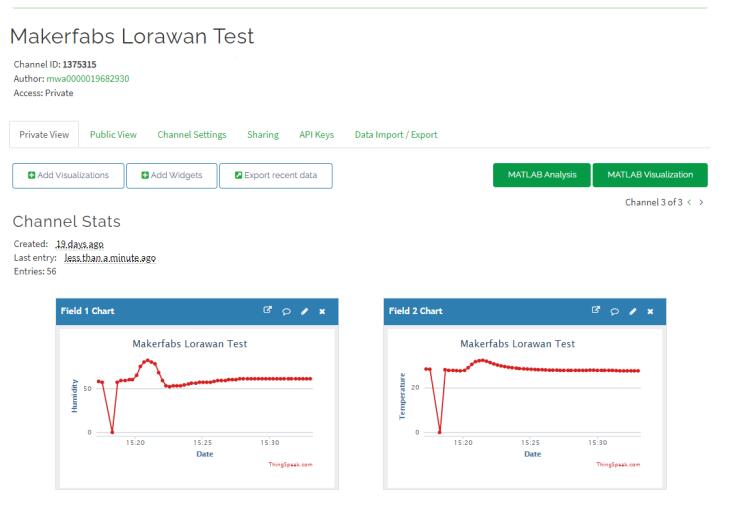Click the Temperature axis label
Screen dimensions: 743x509
(x=402, y=396)
